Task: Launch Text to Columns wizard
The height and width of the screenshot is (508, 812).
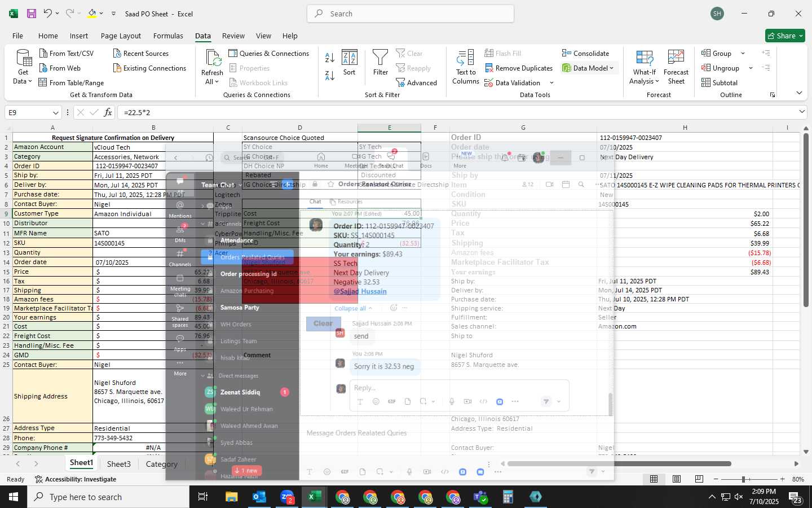Action: click(466, 67)
